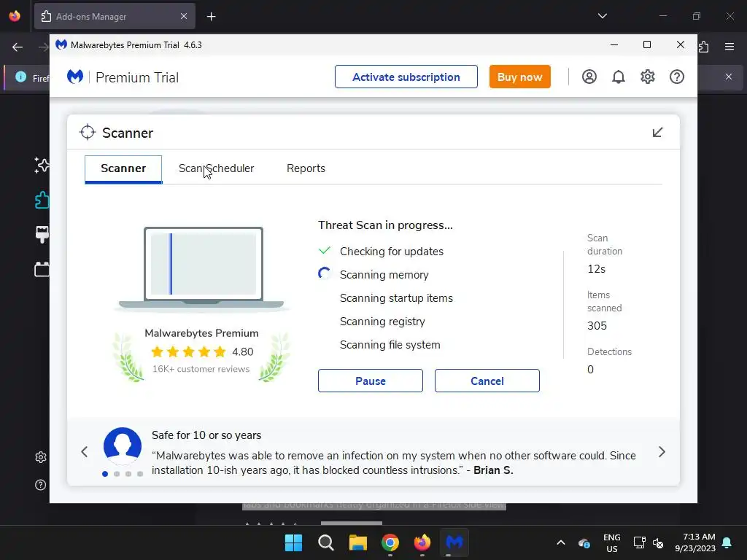Click the Scanner crosshair icon

coord(88,133)
